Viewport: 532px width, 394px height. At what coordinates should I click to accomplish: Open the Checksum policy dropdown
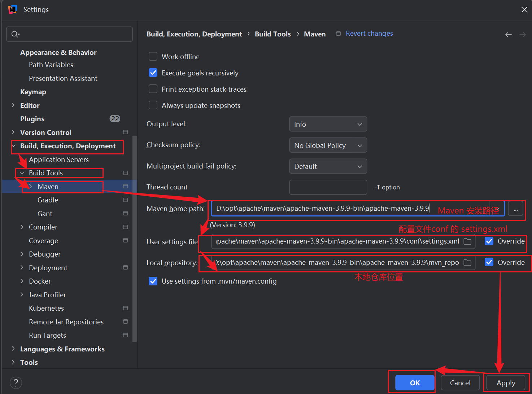[x=328, y=145]
